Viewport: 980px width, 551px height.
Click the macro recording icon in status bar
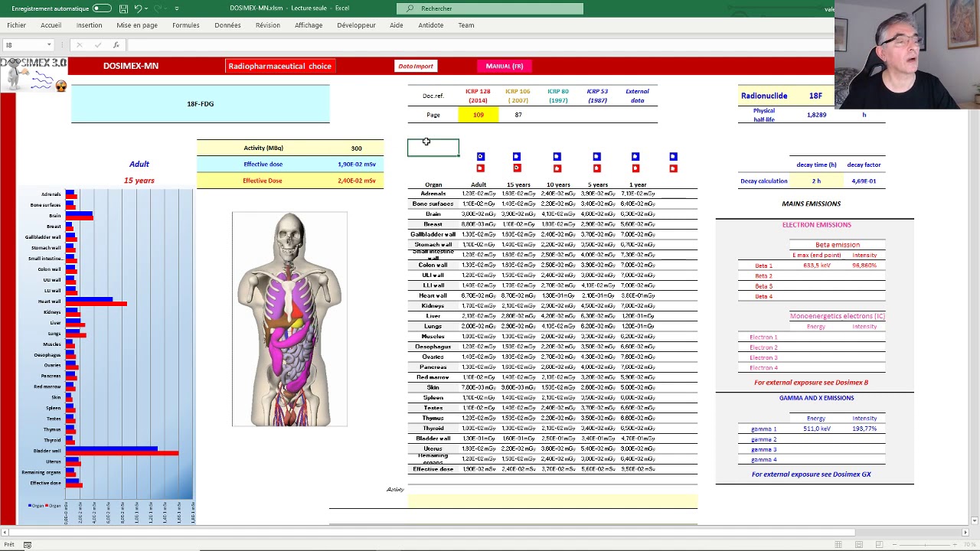click(x=27, y=545)
